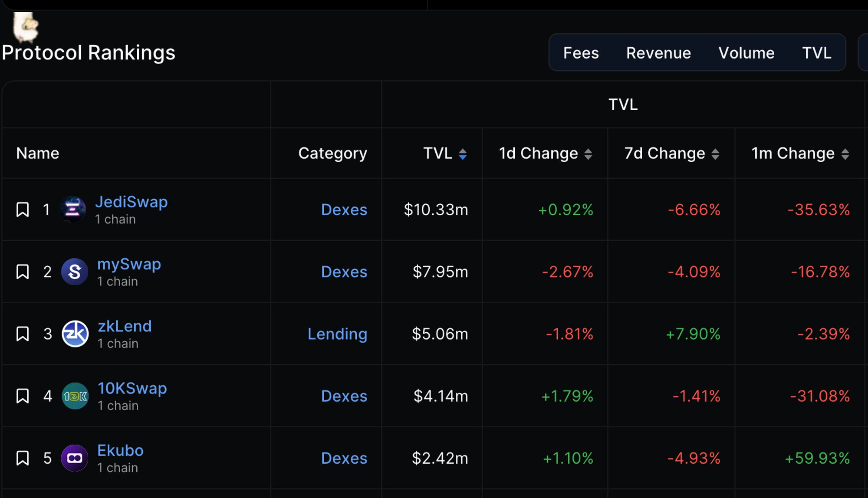
Task: Bookmark the mySwap protocol
Action: (23, 272)
